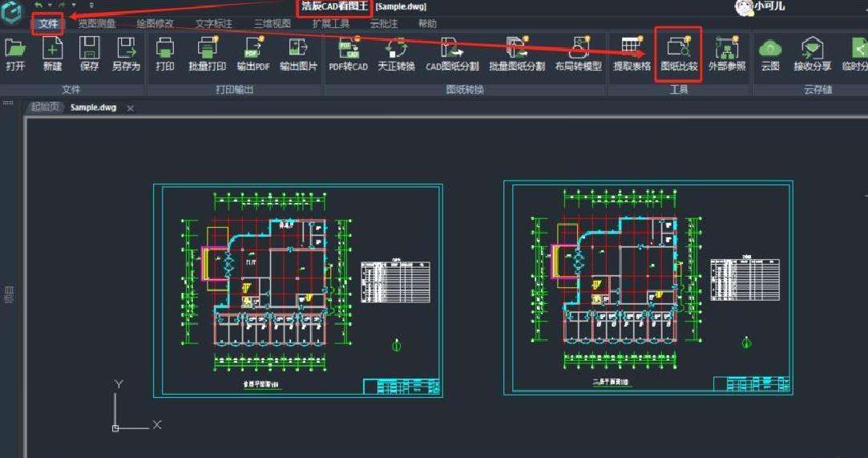Click the 小可儿 user avatar
Viewport: 868px width, 458px height.
tap(744, 7)
